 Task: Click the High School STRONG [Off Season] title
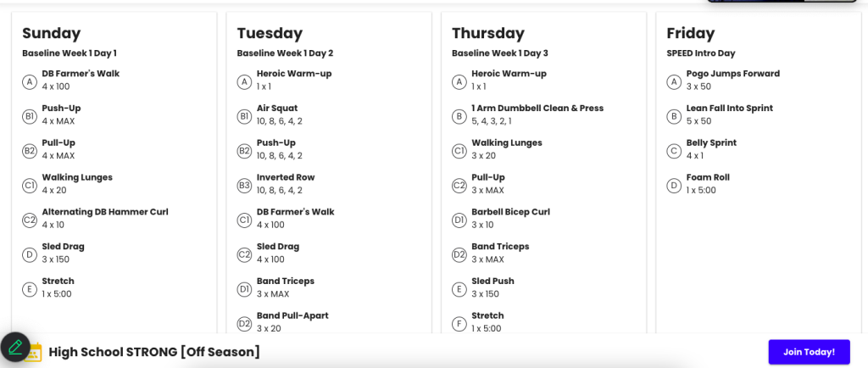(x=154, y=352)
